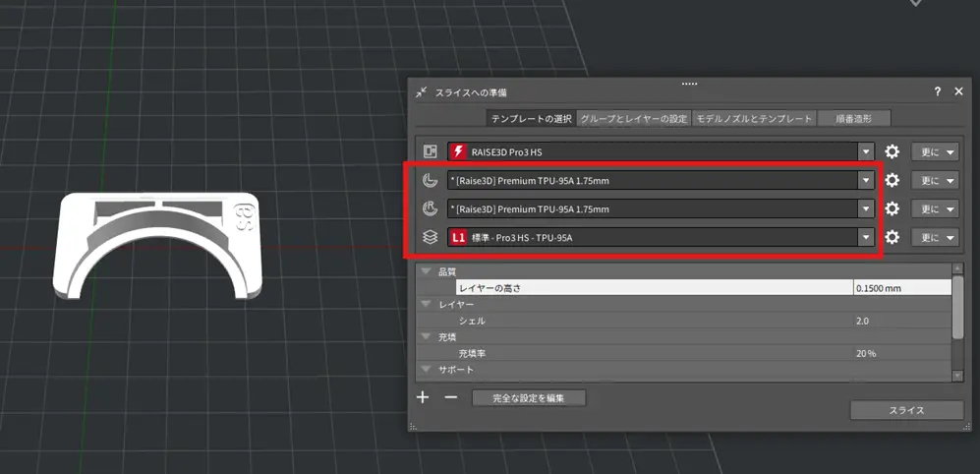Switch to モデルノズルとテンプレート tab
The height and width of the screenshot is (474, 980).
(x=754, y=118)
